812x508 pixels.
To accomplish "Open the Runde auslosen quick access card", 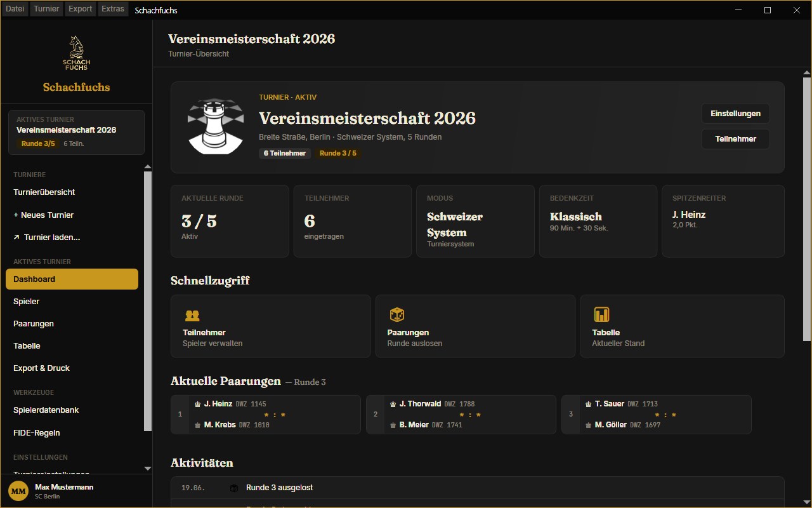I will pos(475,326).
